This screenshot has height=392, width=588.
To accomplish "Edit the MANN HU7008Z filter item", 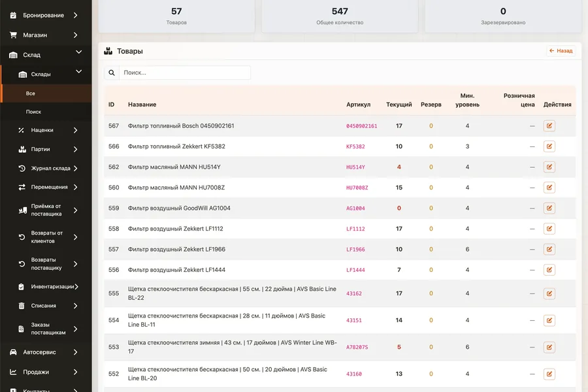I will click(549, 188).
